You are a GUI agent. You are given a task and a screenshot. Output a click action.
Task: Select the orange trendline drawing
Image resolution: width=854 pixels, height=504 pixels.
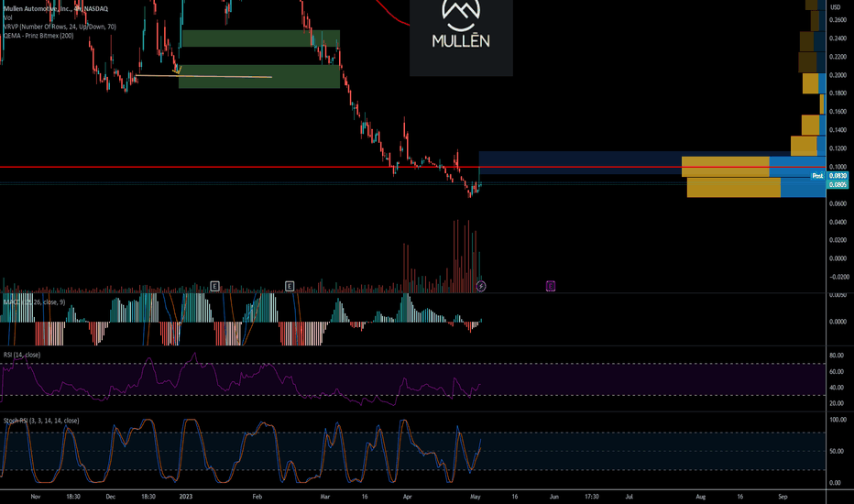tap(204, 76)
